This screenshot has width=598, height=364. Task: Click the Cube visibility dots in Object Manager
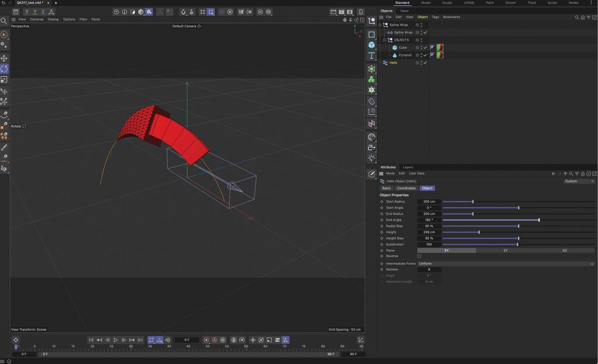(421, 47)
